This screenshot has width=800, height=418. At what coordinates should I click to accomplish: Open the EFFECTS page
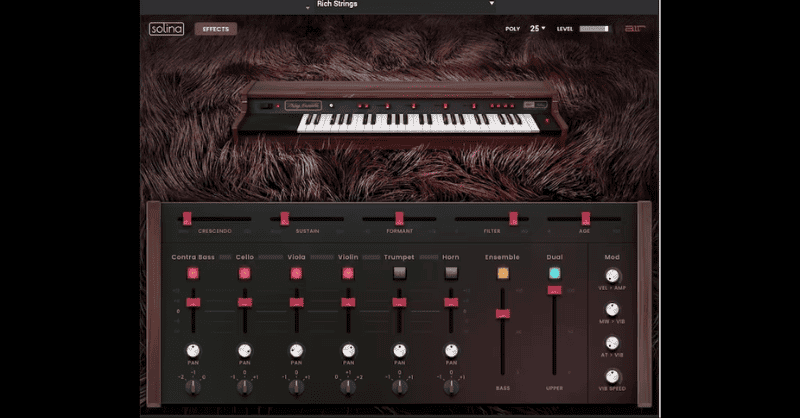point(216,29)
